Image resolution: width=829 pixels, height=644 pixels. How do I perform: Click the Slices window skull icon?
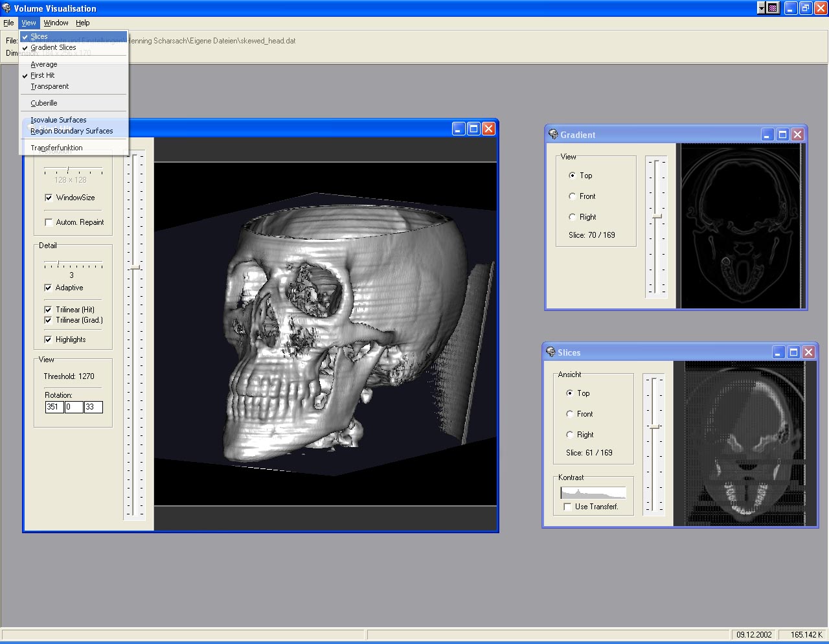click(x=551, y=352)
